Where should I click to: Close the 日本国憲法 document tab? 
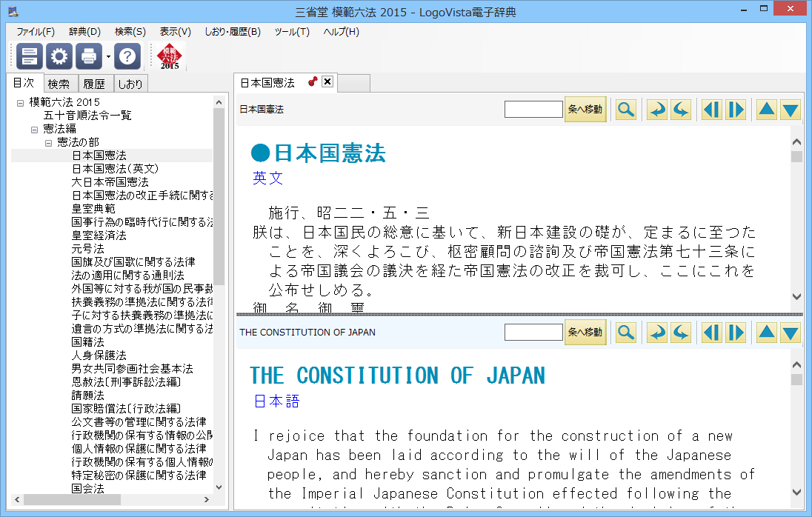pyautogui.click(x=327, y=82)
